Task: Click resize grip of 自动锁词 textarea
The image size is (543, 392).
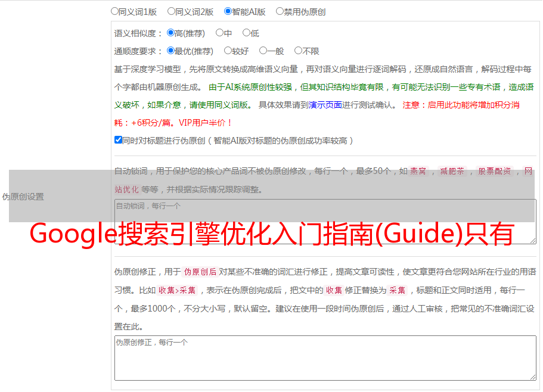Action: coord(533,241)
